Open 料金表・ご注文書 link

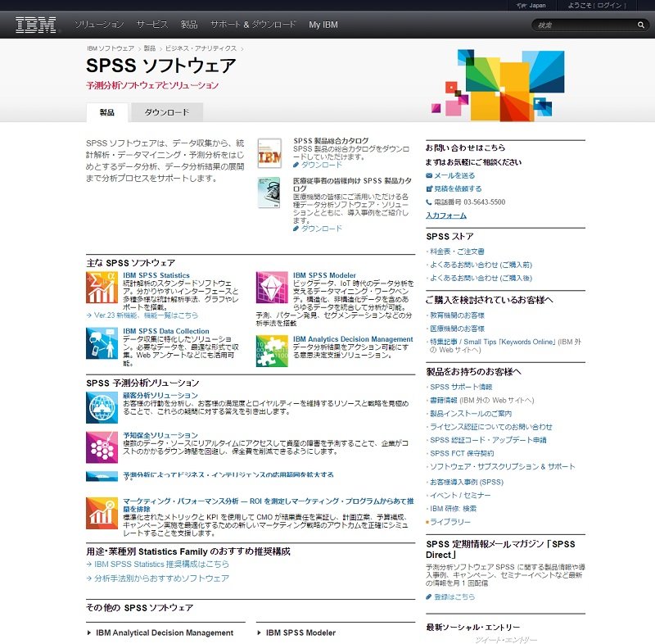pyautogui.click(x=457, y=252)
